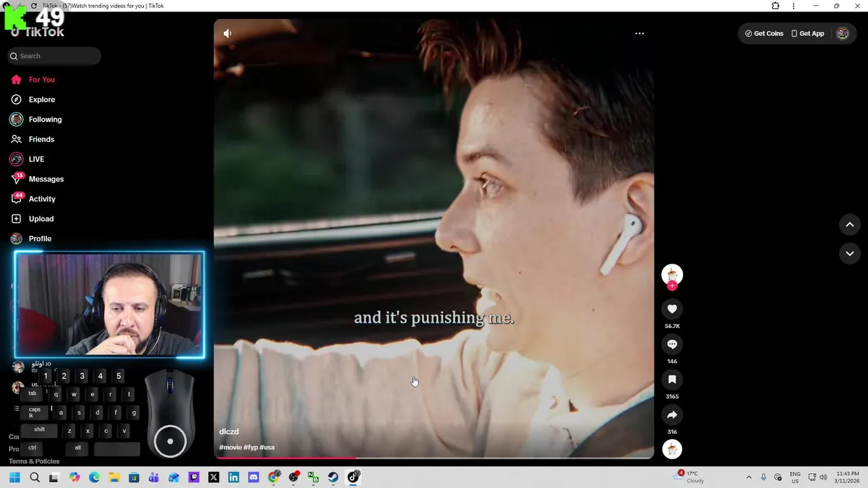This screenshot has width=868, height=488.
Task: Switch to the TikTok taskbar app
Action: 353,477
